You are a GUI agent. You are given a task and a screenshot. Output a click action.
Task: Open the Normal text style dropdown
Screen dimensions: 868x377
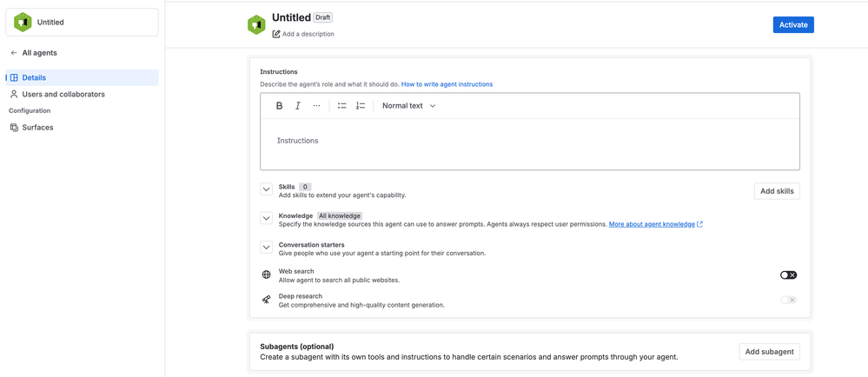[x=409, y=106]
